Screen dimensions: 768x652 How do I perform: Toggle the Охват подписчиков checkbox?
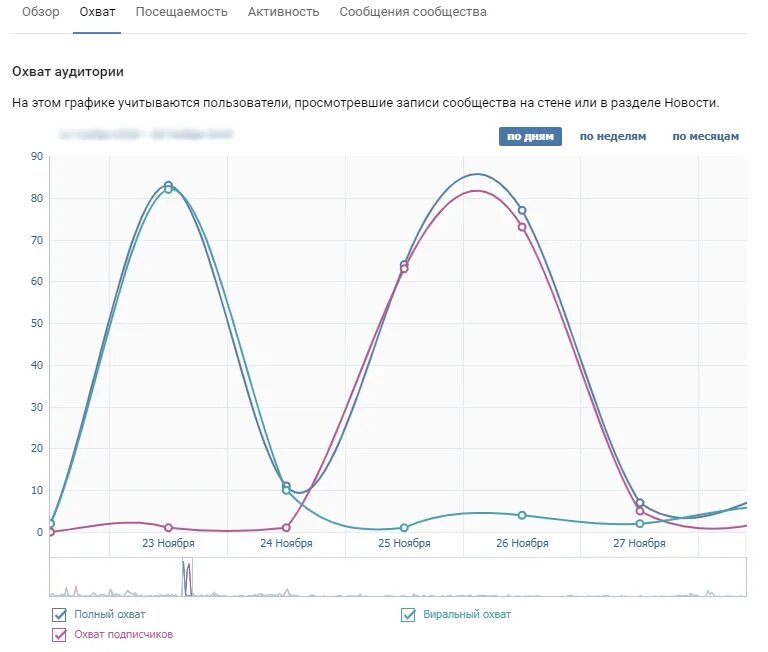[59, 634]
